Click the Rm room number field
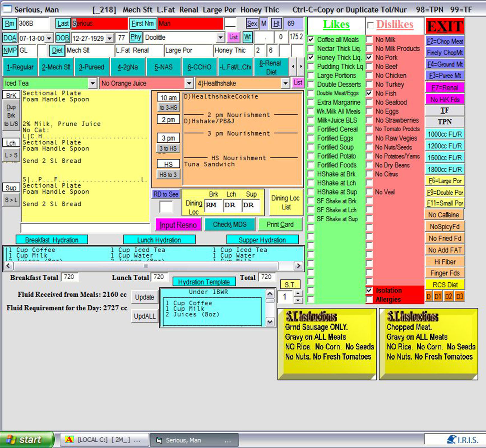 (x=33, y=23)
